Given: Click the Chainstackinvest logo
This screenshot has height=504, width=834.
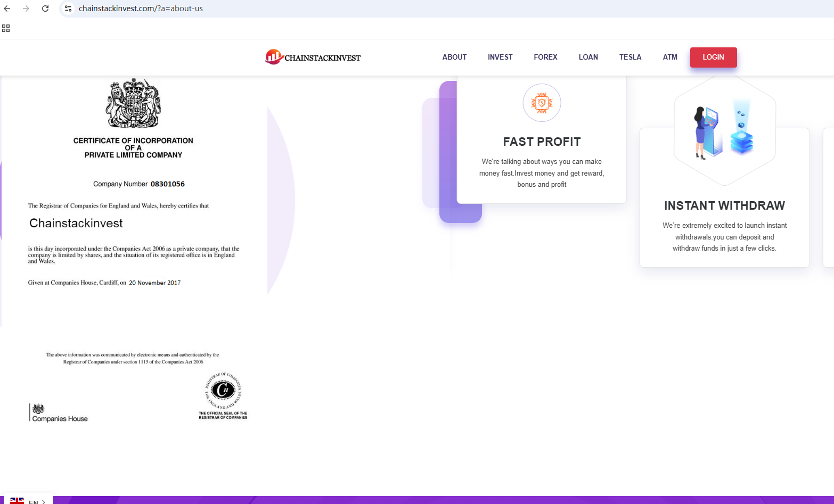Looking at the screenshot, I should tap(313, 57).
